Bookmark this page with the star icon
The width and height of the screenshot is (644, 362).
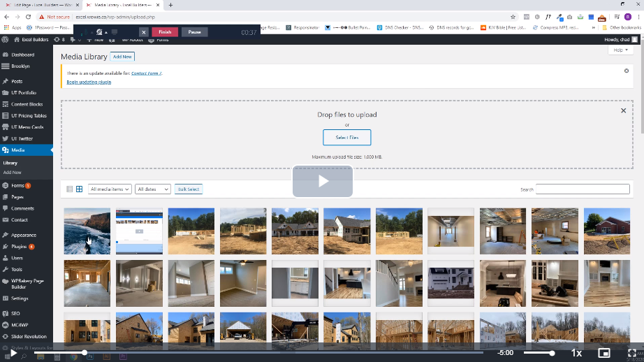point(513,16)
